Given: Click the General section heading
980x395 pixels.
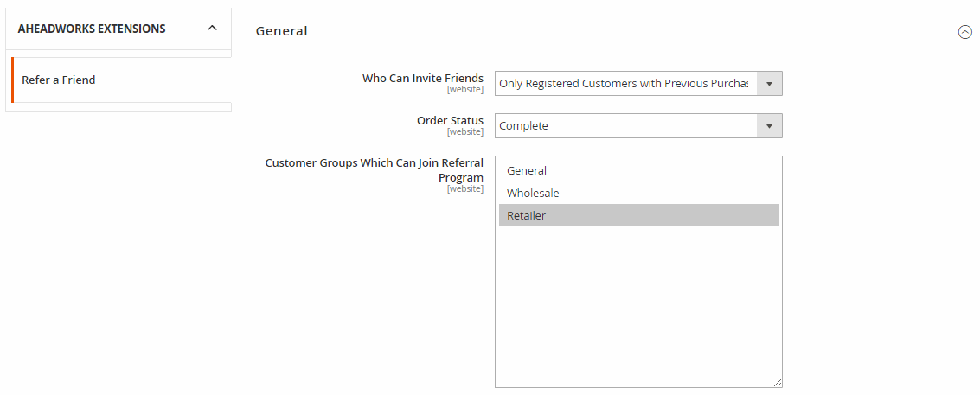Looking at the screenshot, I should click(x=281, y=31).
